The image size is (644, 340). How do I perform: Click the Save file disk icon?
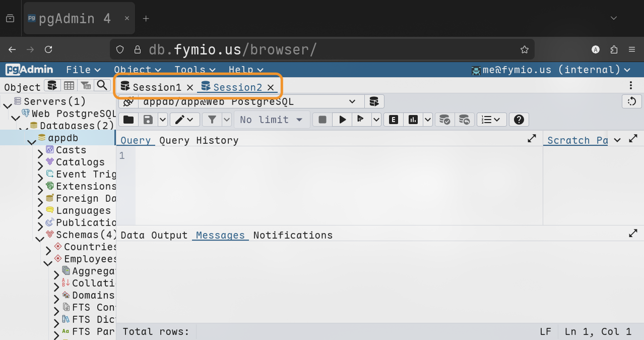pos(148,120)
